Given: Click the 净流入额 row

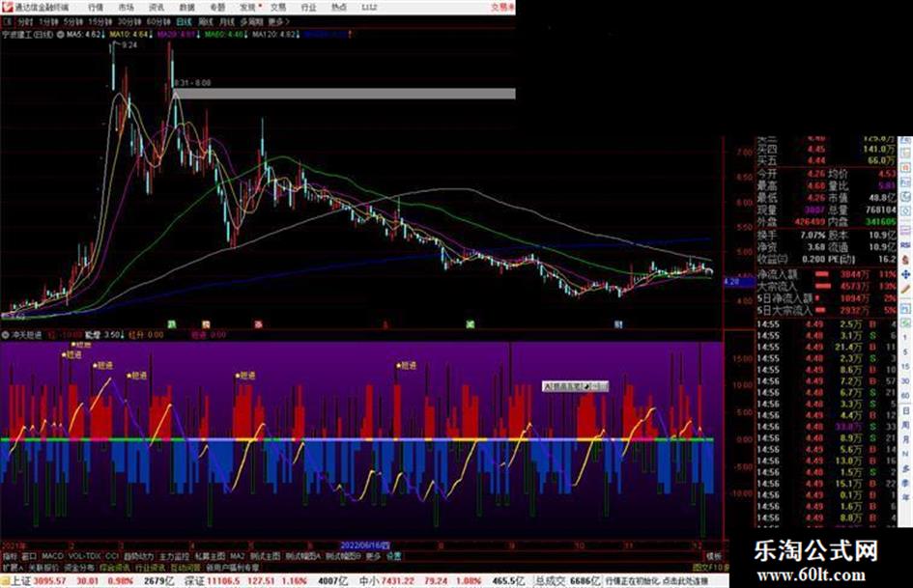Looking at the screenshot, I should point(827,274).
